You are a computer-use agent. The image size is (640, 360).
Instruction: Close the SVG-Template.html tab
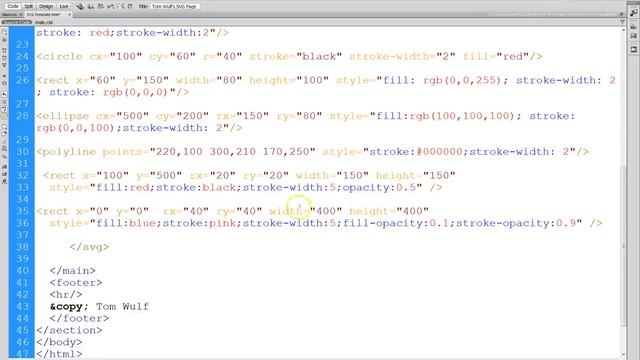point(70,15)
